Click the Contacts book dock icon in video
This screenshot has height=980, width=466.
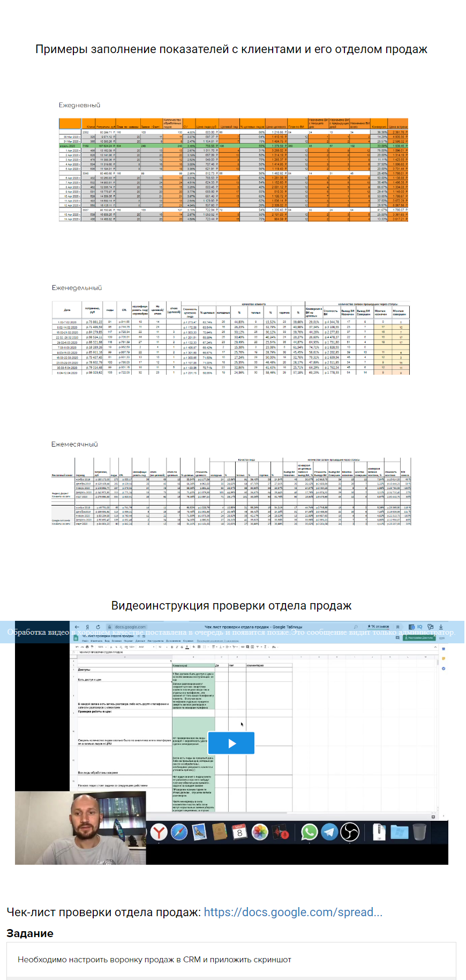pyautogui.click(x=219, y=832)
